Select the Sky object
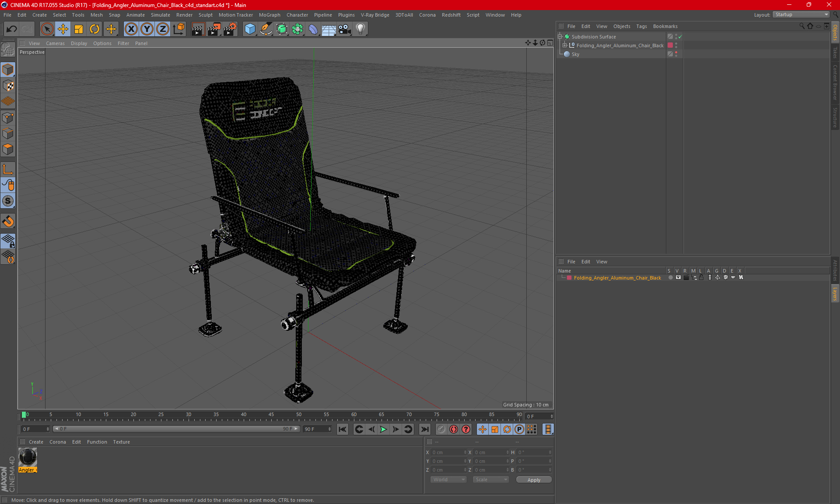This screenshot has height=504, width=840. [x=575, y=54]
